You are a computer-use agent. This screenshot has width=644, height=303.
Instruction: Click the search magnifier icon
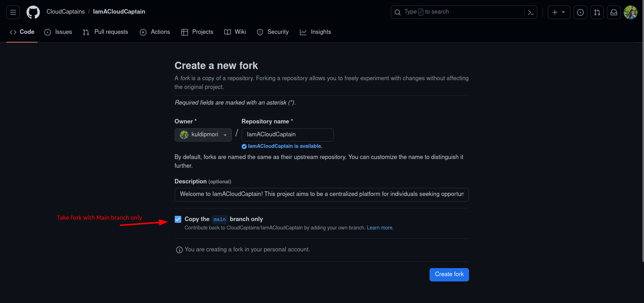click(x=397, y=12)
